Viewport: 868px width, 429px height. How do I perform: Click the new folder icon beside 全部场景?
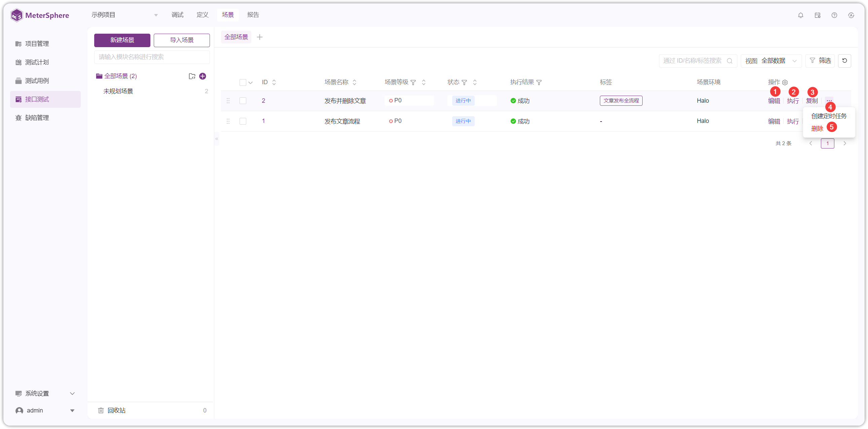click(192, 76)
